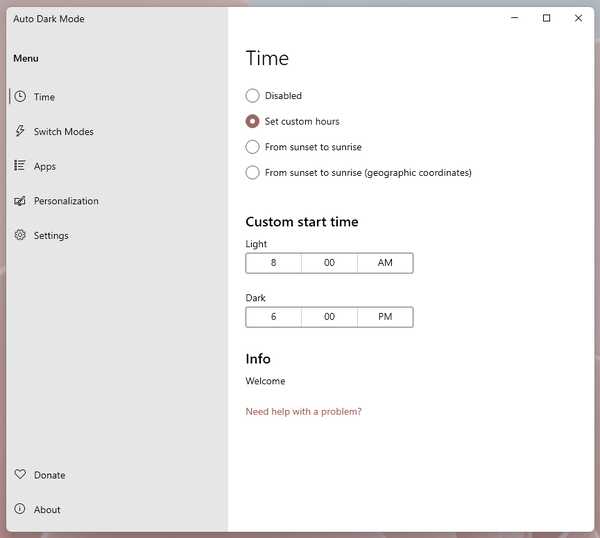Go to the Personalization menu page
The height and width of the screenshot is (538, 600).
tap(66, 201)
